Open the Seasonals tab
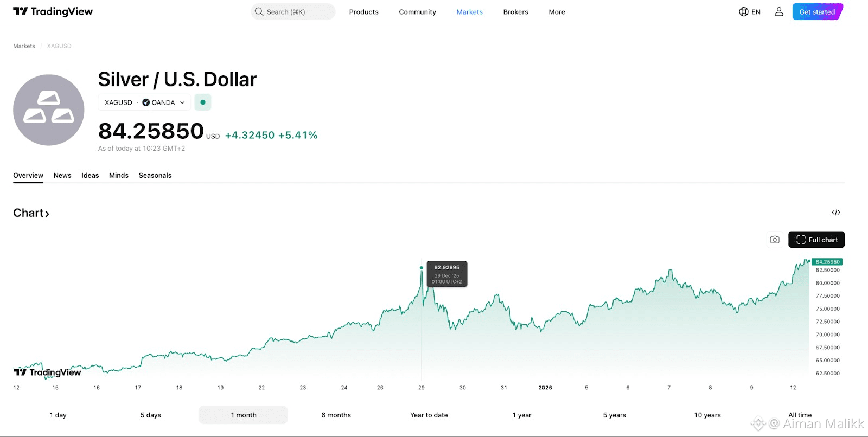The height and width of the screenshot is (437, 868). pyautogui.click(x=155, y=175)
